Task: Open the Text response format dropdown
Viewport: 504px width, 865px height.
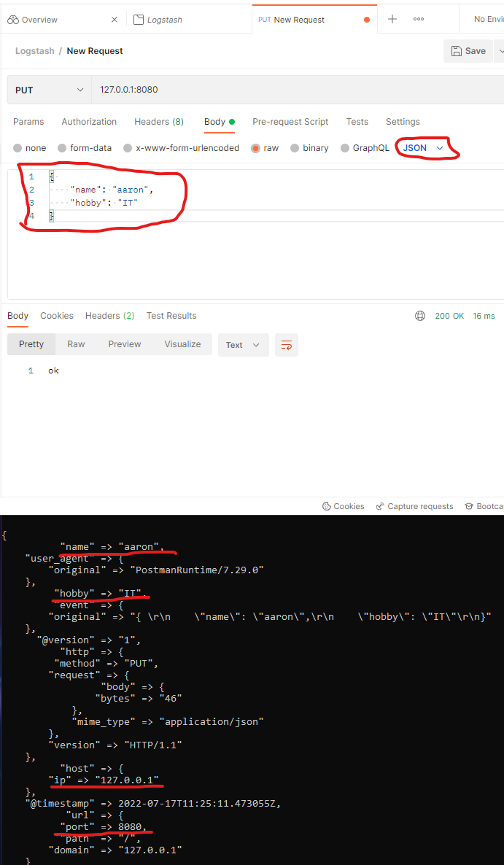Action: click(243, 345)
